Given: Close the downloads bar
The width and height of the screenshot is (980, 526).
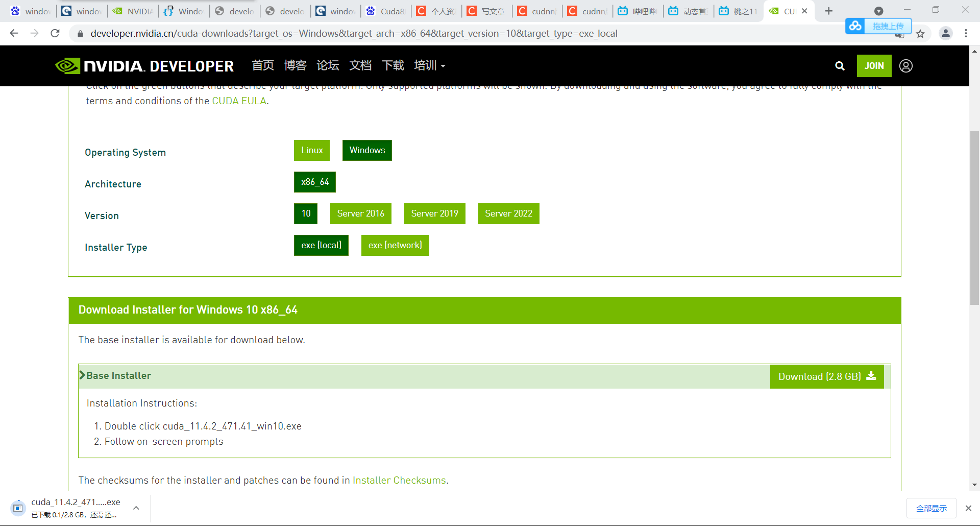Looking at the screenshot, I should (x=968, y=508).
